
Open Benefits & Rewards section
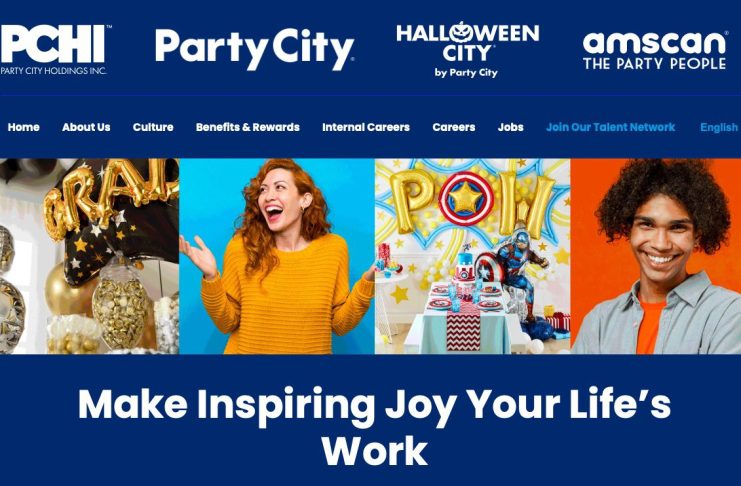pyautogui.click(x=248, y=127)
